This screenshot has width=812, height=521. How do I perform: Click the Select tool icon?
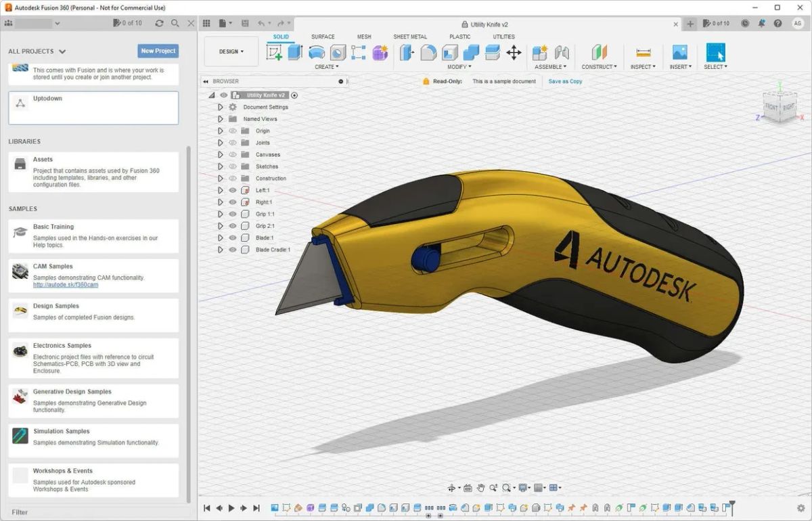715,52
